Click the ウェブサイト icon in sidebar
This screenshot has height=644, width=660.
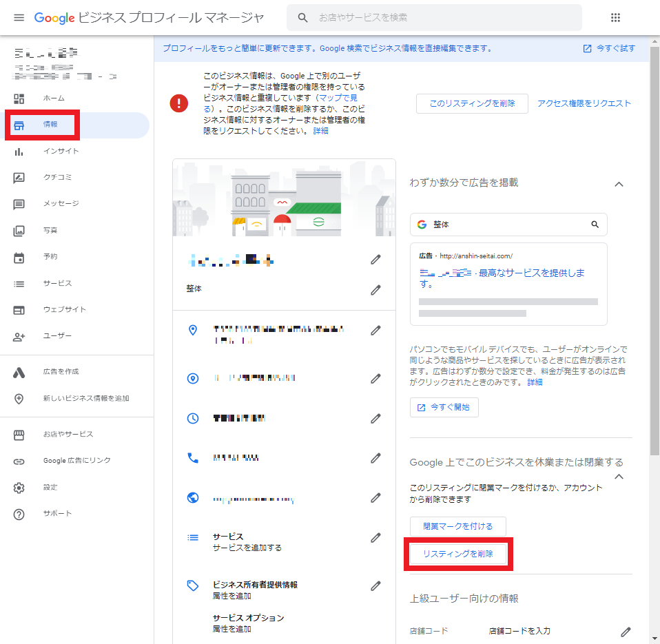(19, 310)
